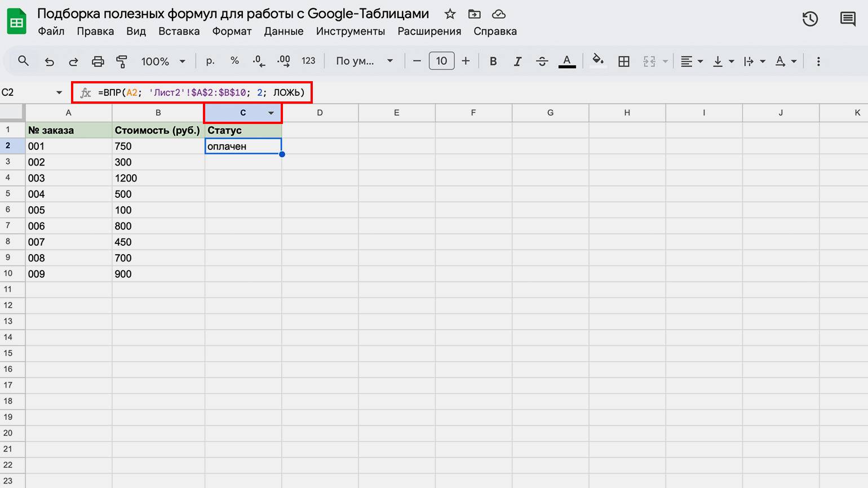This screenshot has height=488, width=868.
Task: Redo the last action
Action: (x=73, y=61)
